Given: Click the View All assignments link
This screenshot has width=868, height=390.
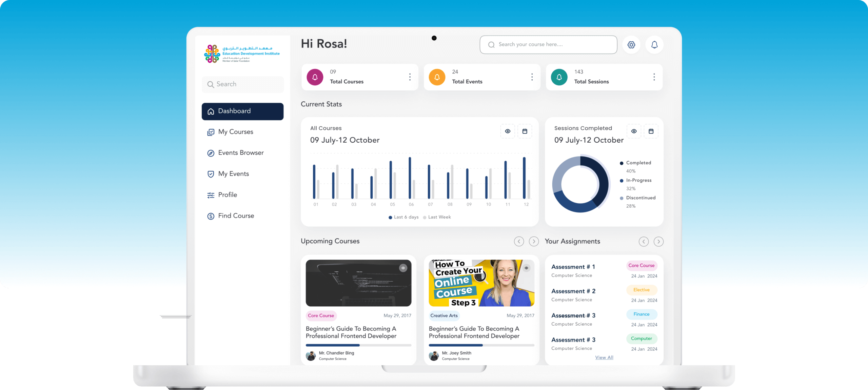Looking at the screenshot, I should tap(604, 357).
